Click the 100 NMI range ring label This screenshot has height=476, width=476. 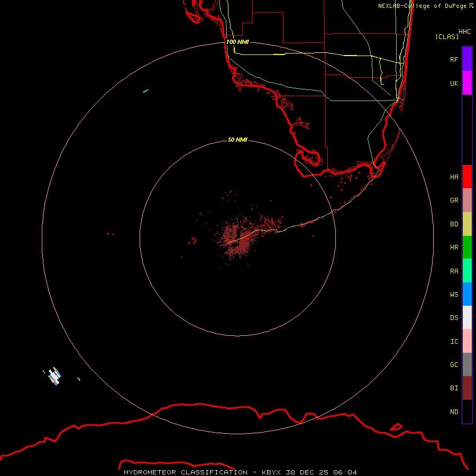pos(237,42)
